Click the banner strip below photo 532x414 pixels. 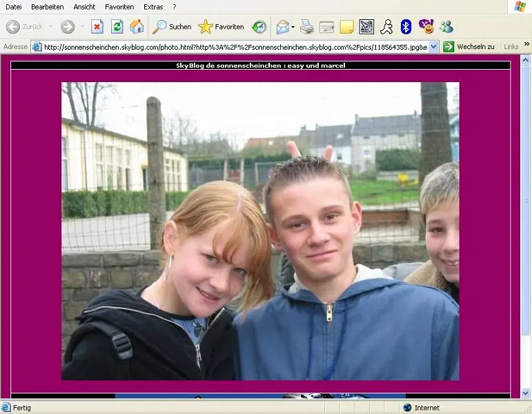pos(261,395)
